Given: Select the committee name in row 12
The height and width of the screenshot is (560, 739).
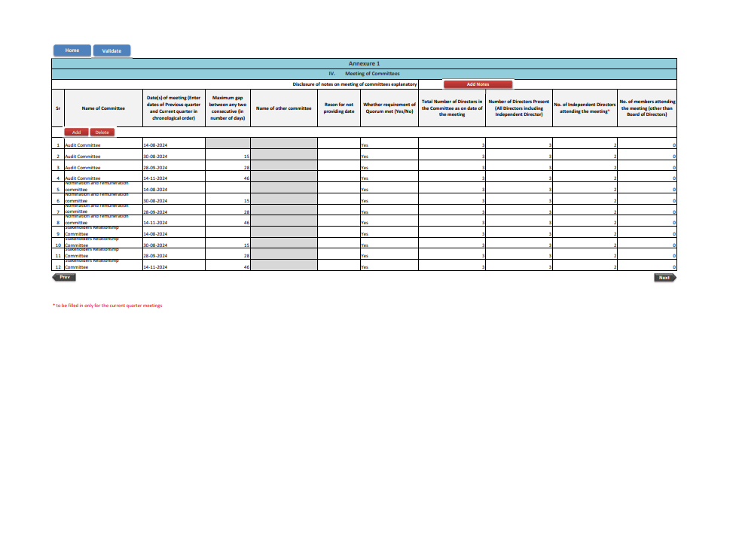Looking at the screenshot, I should click(x=103, y=265).
